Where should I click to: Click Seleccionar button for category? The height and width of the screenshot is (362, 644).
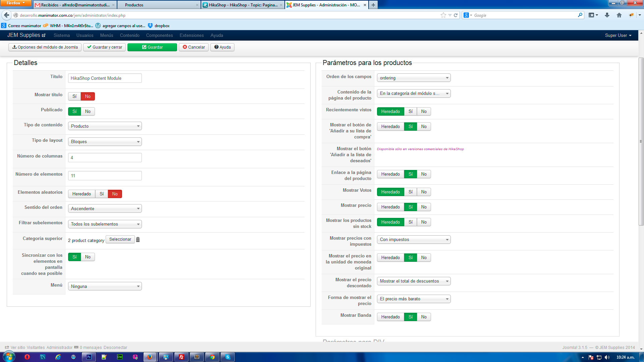(120, 239)
